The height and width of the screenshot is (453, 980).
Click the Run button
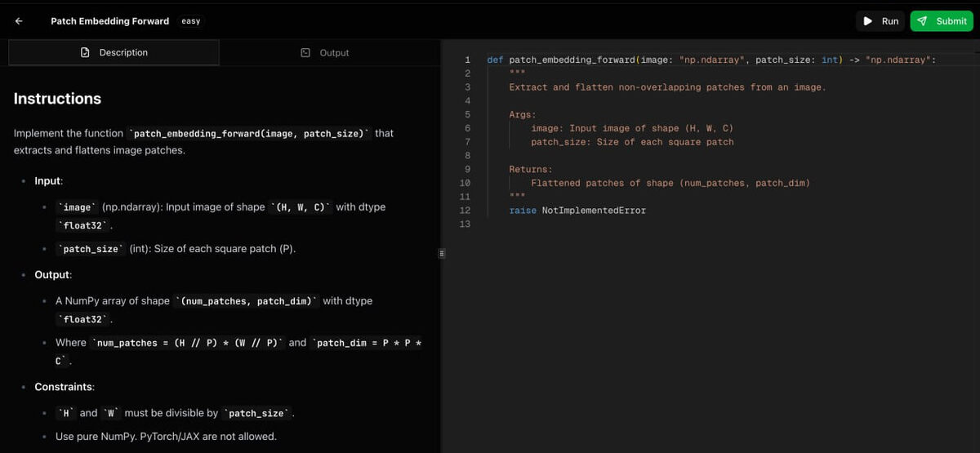pyautogui.click(x=880, y=21)
